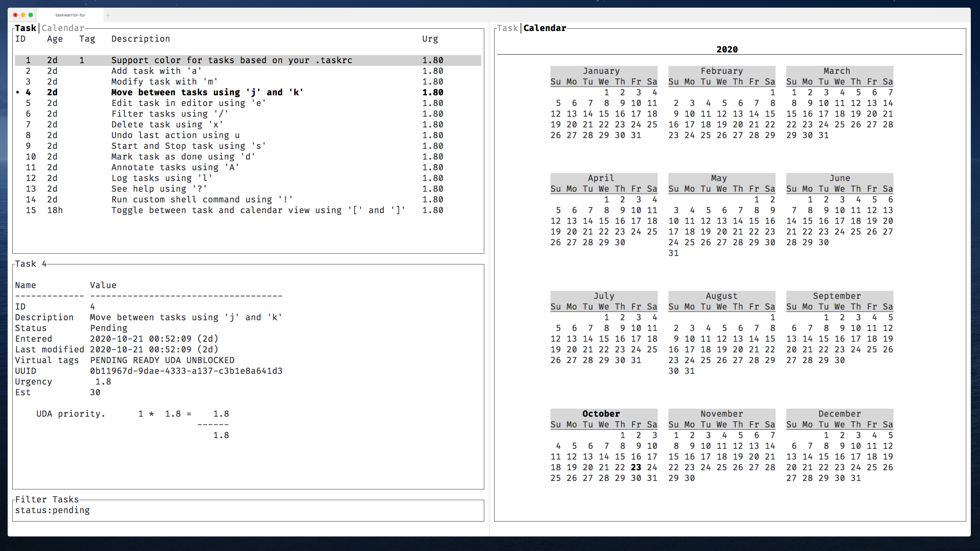Switch to the Calendar tab in left pane

63,28
